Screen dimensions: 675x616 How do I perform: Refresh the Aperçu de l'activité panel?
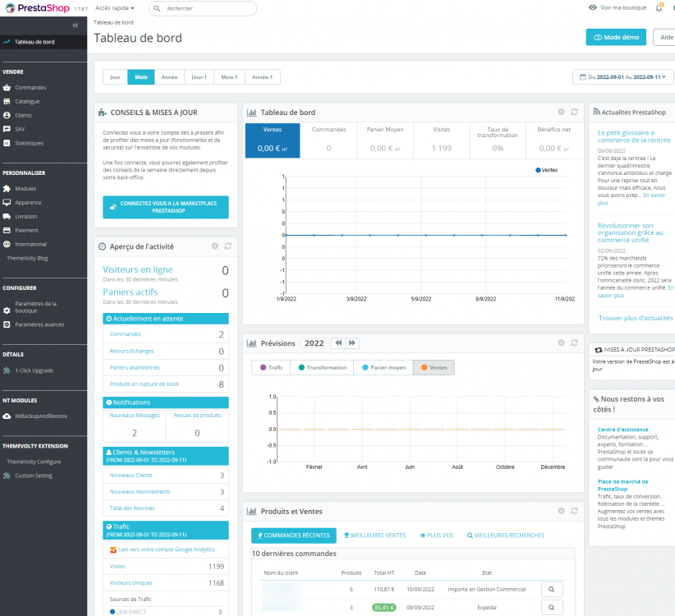coord(227,246)
